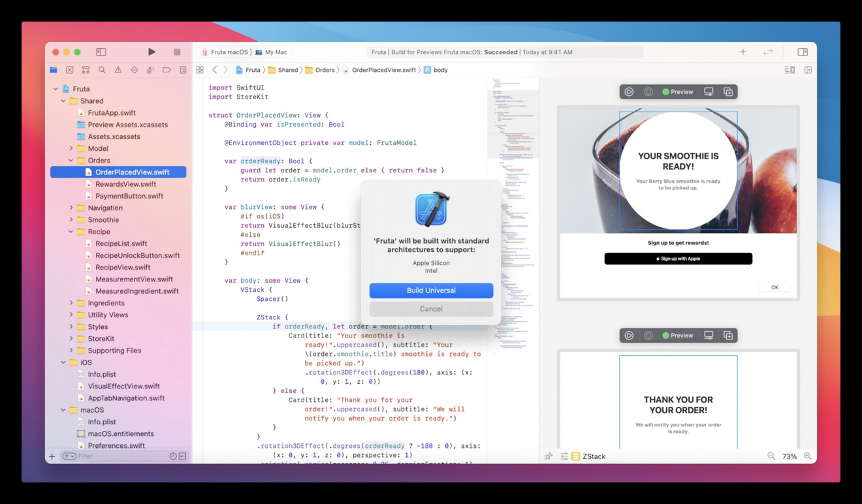Click OK in the top preview
Image resolution: width=862 pixels, height=504 pixels.
click(774, 287)
